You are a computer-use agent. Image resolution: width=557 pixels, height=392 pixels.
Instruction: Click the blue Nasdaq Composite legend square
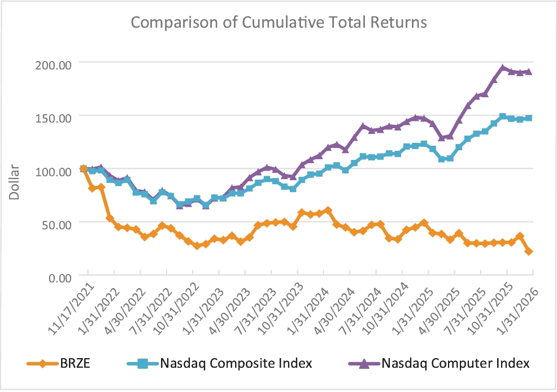142,364
